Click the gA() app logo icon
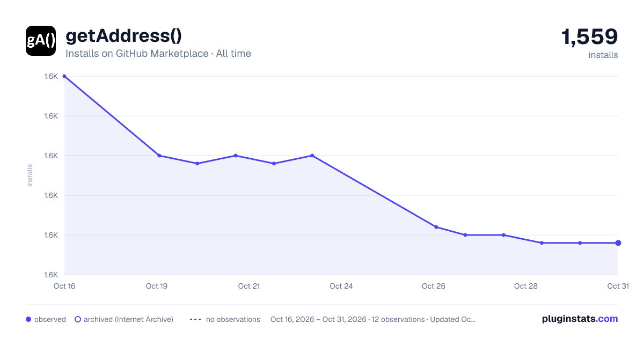644x338 pixels. pos(41,41)
